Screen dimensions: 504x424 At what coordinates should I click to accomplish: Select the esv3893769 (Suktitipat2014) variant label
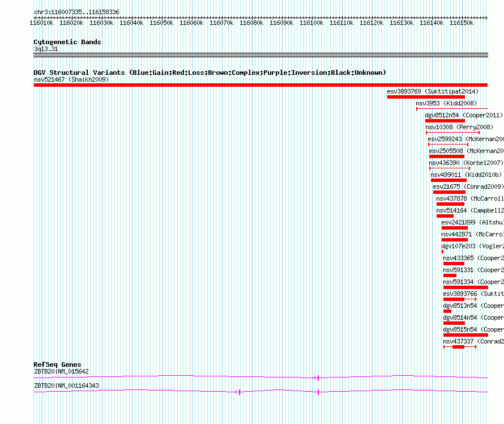tap(433, 91)
